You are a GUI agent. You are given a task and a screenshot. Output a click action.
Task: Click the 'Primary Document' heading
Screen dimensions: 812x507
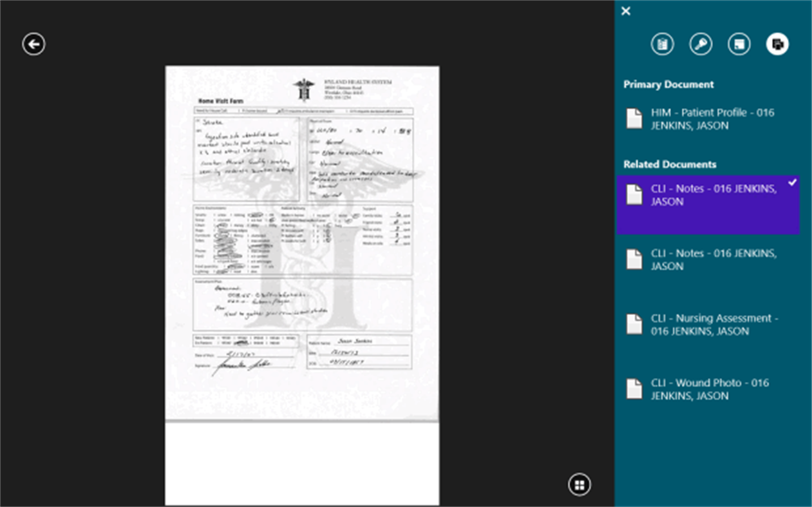point(668,84)
